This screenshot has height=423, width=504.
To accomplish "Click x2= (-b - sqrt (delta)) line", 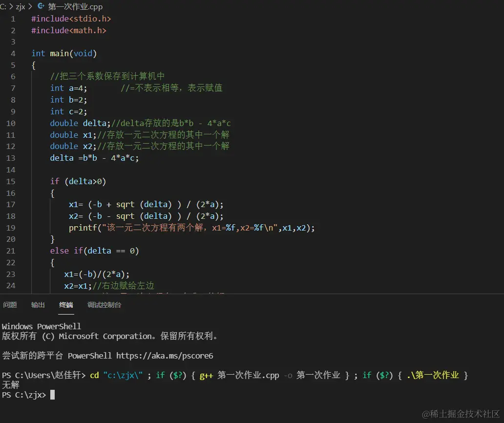I will pos(146,216).
